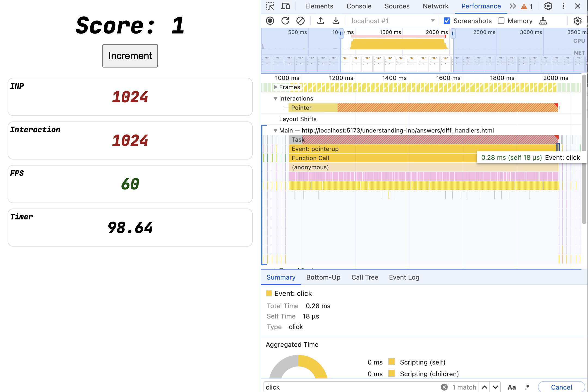Click the localhost #1 dropdown selector
This screenshot has height=392, width=588.
(393, 21)
